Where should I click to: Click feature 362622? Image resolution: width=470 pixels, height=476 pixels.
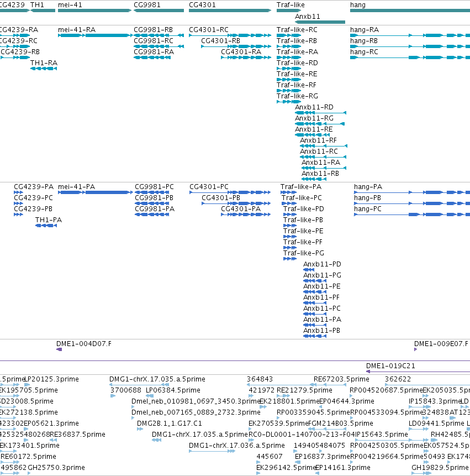pos(398,379)
